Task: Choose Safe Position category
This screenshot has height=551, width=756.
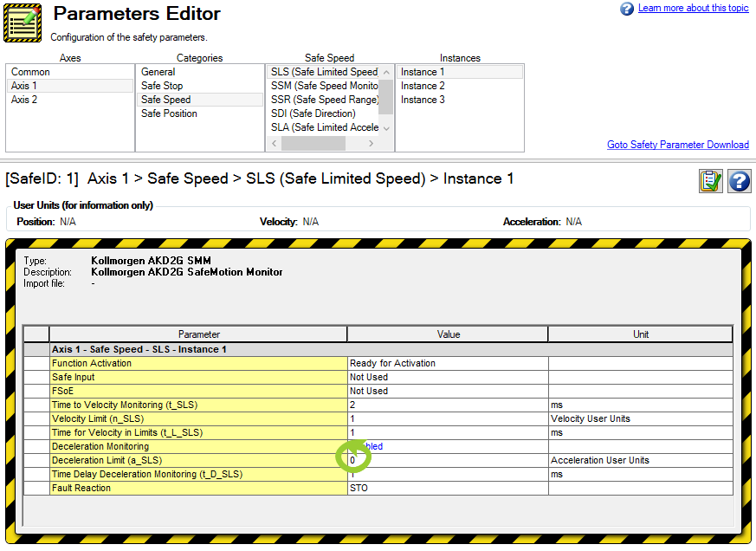Action: (199, 113)
